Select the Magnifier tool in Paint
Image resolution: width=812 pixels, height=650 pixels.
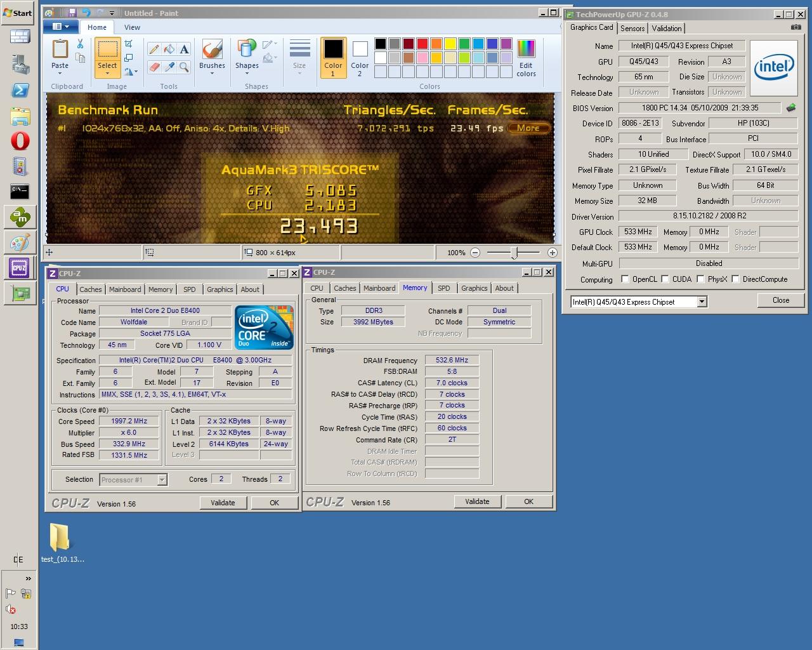click(x=184, y=66)
